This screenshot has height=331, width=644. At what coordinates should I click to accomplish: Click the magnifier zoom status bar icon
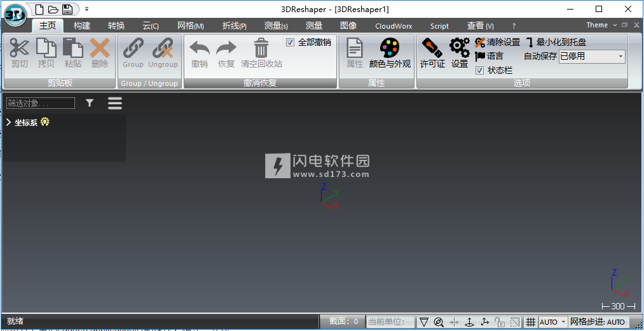439,322
